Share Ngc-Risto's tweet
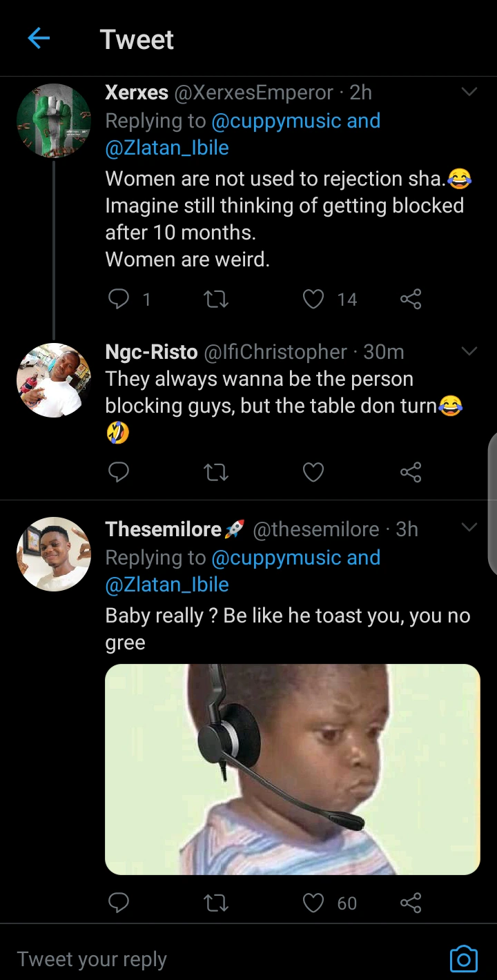 [411, 472]
